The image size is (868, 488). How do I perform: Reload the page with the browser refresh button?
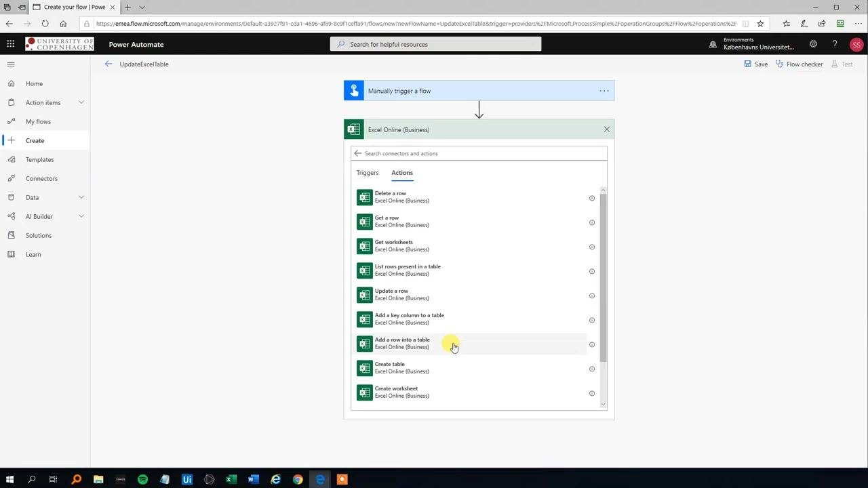pyautogui.click(x=45, y=23)
